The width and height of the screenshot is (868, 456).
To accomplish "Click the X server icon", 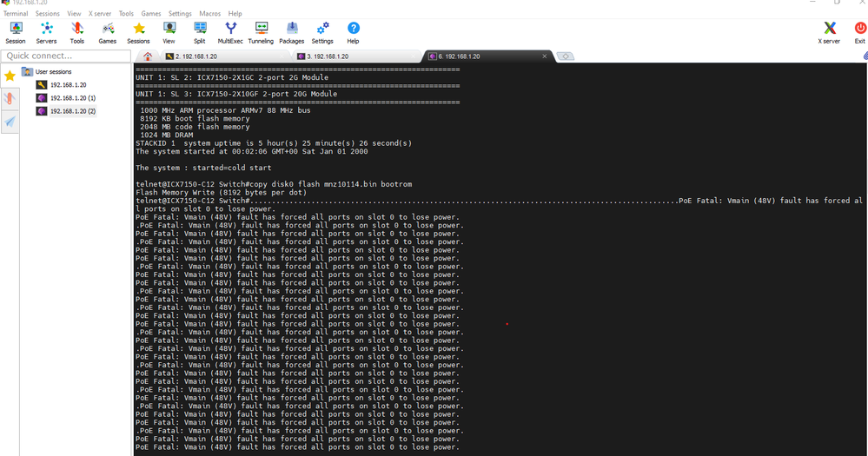I will [x=830, y=33].
